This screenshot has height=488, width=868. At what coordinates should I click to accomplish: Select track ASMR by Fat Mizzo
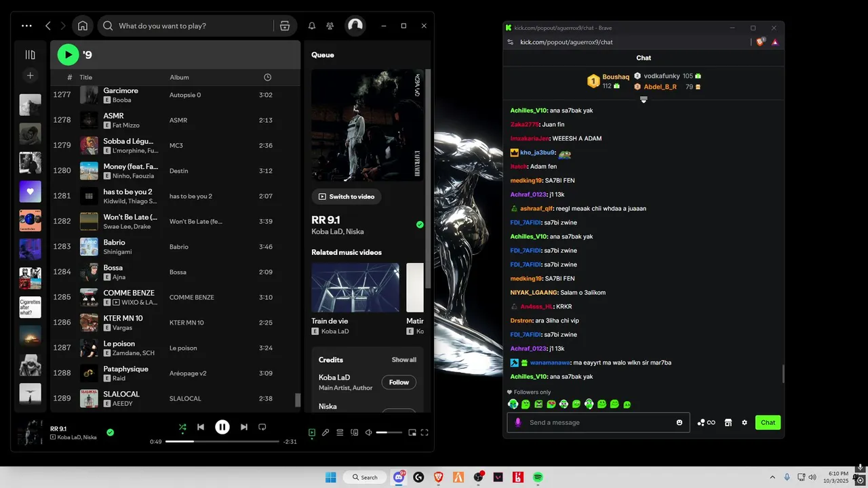[x=175, y=120]
